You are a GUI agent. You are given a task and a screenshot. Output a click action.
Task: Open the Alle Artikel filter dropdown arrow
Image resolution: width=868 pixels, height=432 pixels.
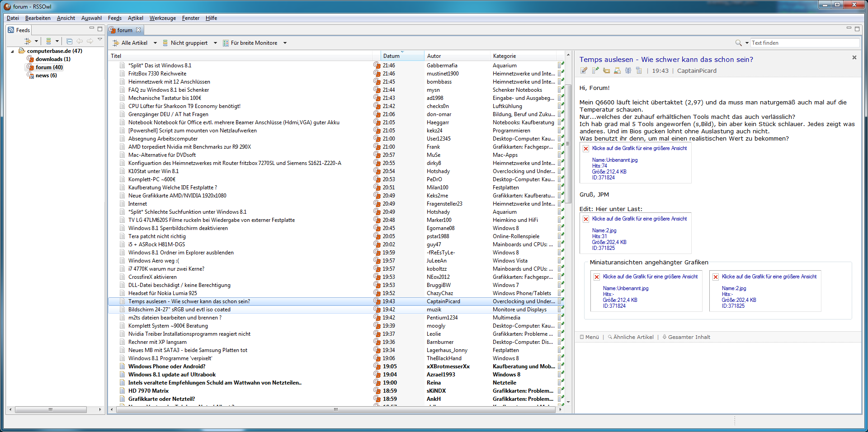pos(155,43)
